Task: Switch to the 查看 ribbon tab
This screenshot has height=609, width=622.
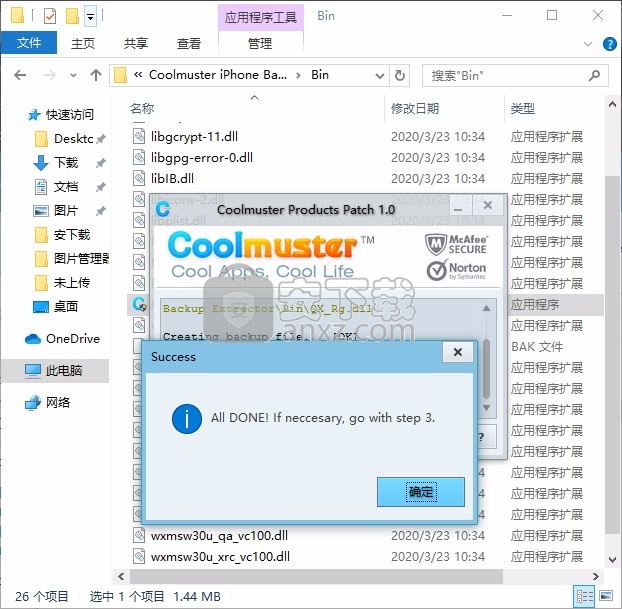Action: [x=189, y=43]
